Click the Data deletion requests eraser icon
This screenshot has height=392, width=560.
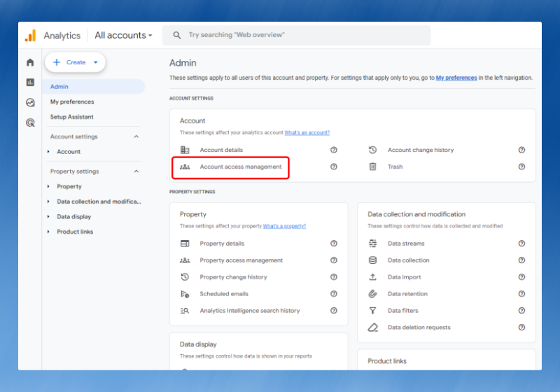372,328
